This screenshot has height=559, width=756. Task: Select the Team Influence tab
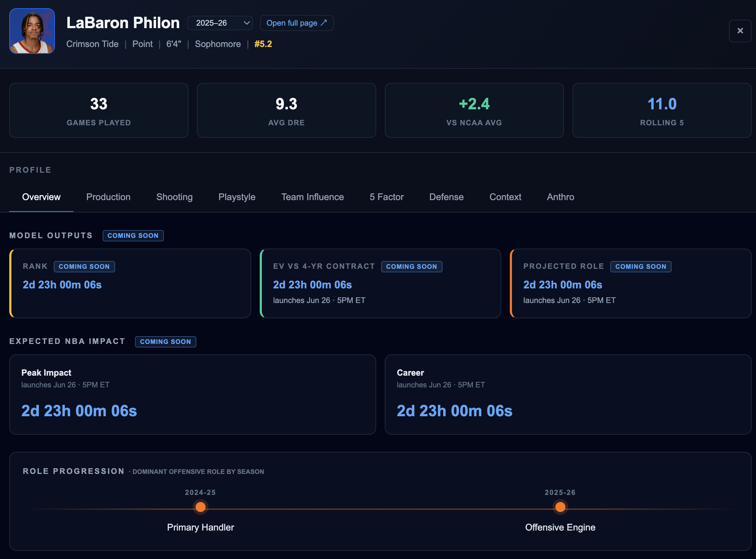pyautogui.click(x=312, y=197)
